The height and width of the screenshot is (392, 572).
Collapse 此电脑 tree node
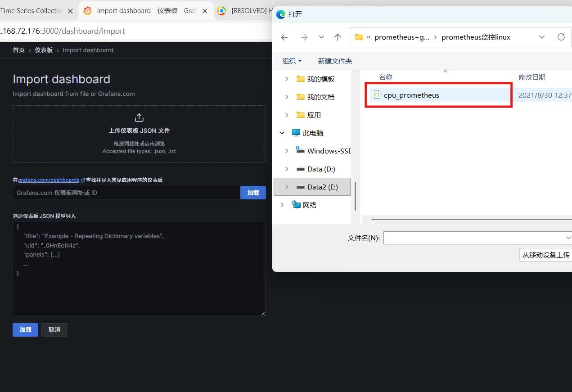tap(282, 133)
